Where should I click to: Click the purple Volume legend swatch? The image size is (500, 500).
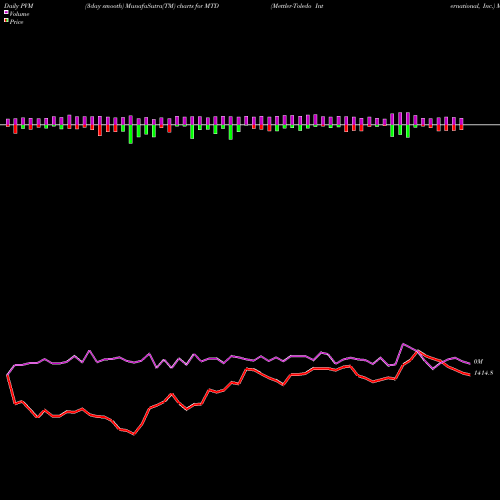coord(6,12)
